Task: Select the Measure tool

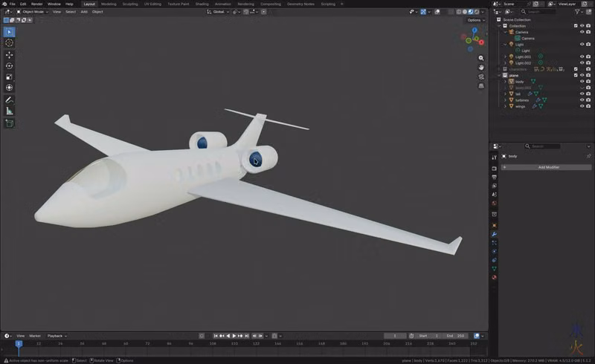Action: coord(9,111)
